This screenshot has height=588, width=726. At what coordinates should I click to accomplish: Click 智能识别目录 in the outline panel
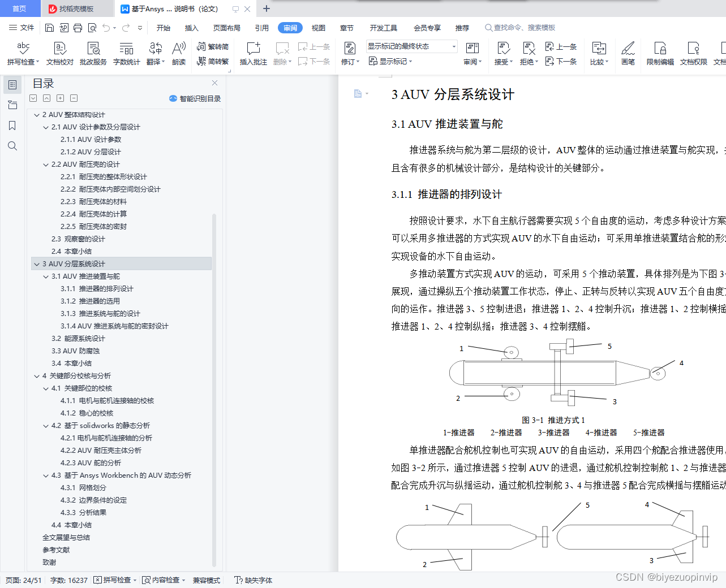(x=195, y=98)
